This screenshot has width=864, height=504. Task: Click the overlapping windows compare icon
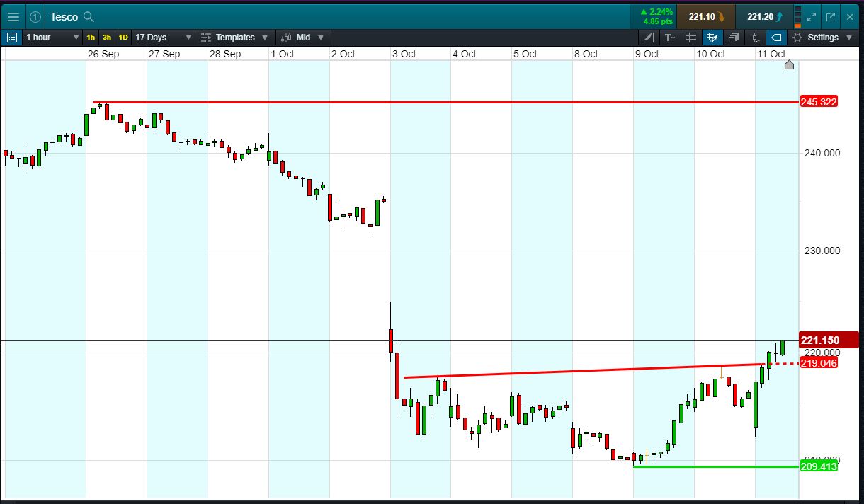click(734, 37)
